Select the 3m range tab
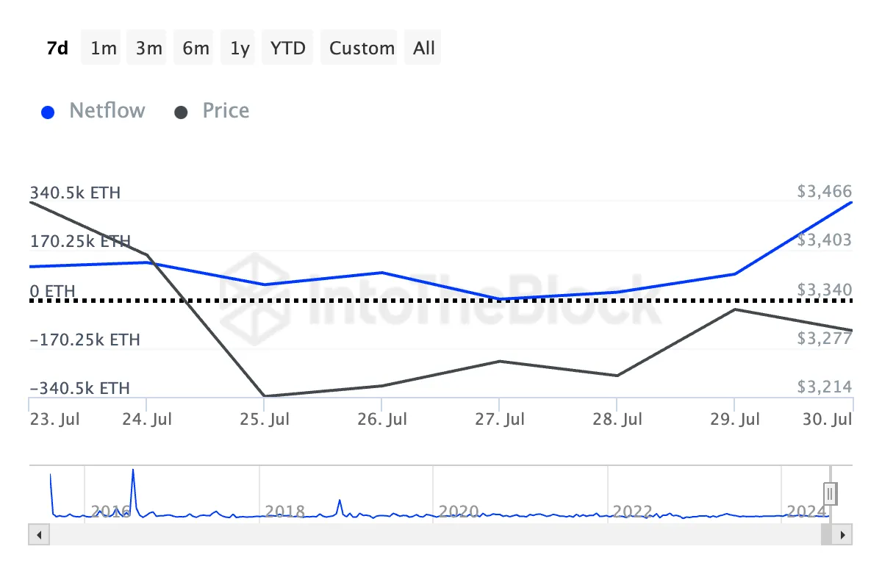This screenshot has height=588, width=882. click(147, 47)
